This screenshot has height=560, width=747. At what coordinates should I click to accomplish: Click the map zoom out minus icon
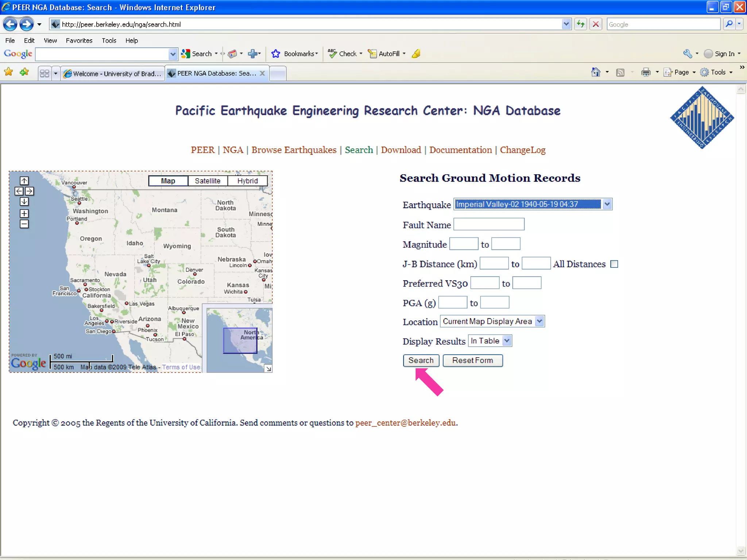(x=24, y=224)
